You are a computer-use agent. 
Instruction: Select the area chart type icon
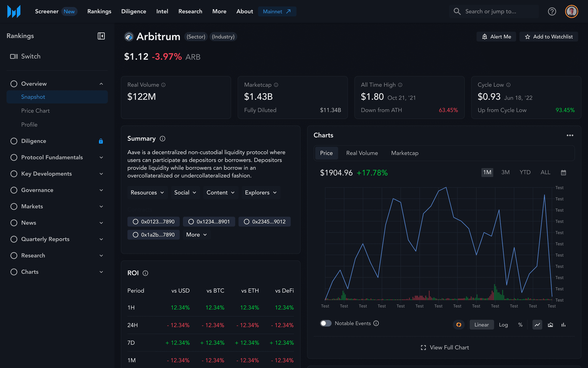tap(550, 325)
